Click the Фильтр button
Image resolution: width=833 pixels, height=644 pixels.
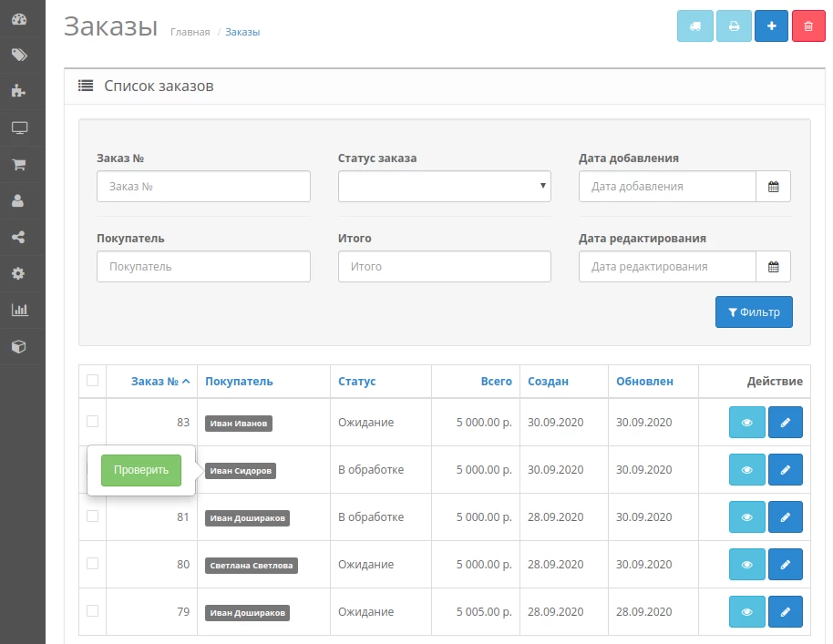point(754,312)
